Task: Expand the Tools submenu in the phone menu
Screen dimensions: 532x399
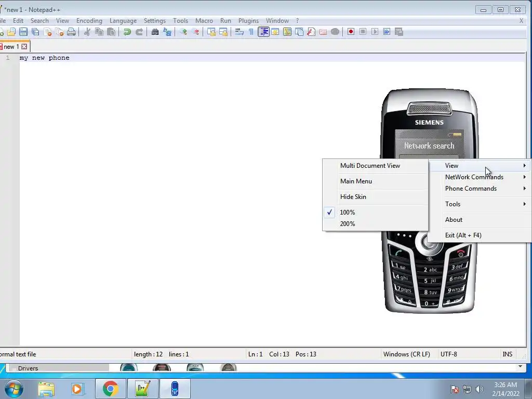Action: (480, 204)
